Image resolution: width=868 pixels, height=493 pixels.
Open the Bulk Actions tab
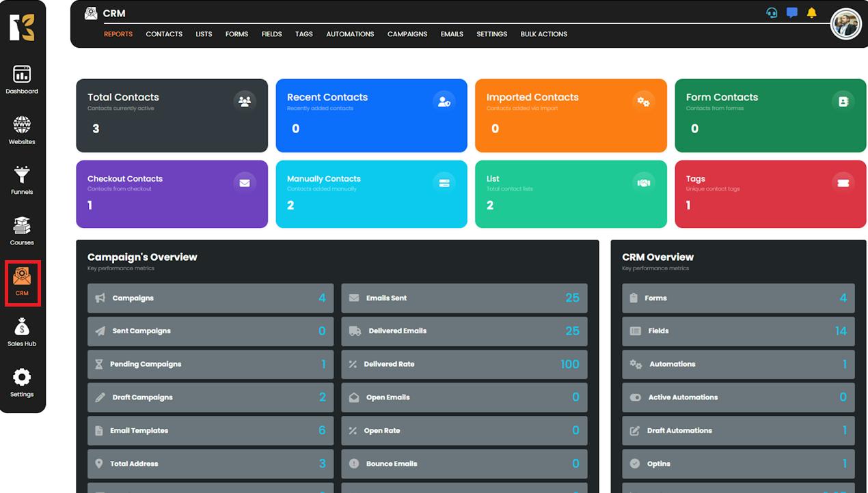543,34
